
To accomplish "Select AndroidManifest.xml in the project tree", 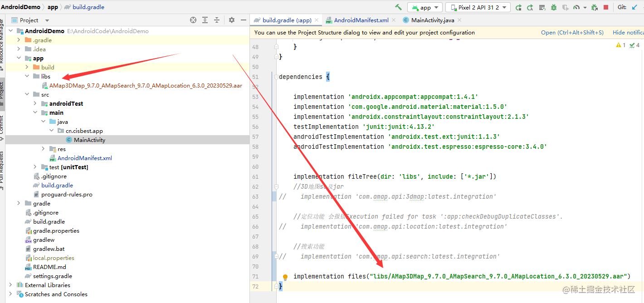I will tap(84, 158).
